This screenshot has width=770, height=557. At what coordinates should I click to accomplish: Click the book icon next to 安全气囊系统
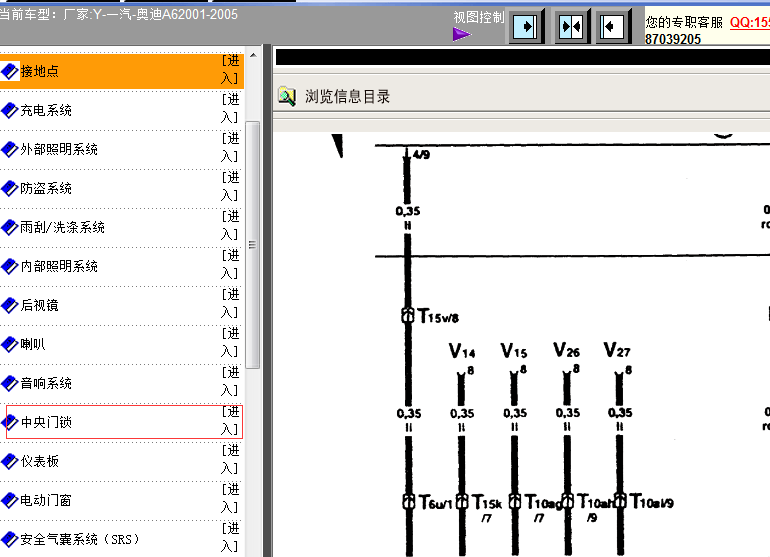[10, 539]
